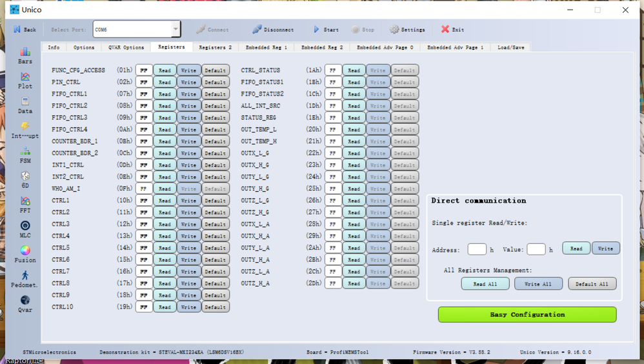Open the Data view icon

(x=25, y=101)
